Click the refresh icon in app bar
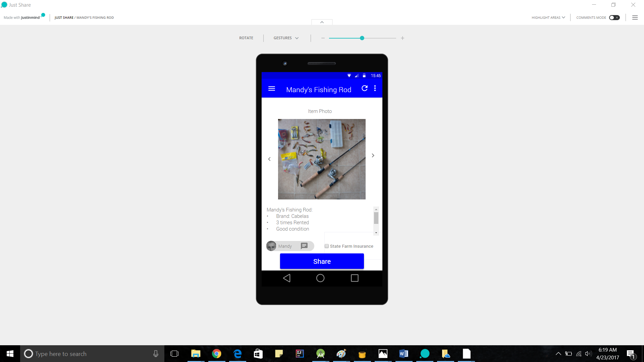Image resolution: width=644 pixels, height=362 pixels. coord(365,88)
